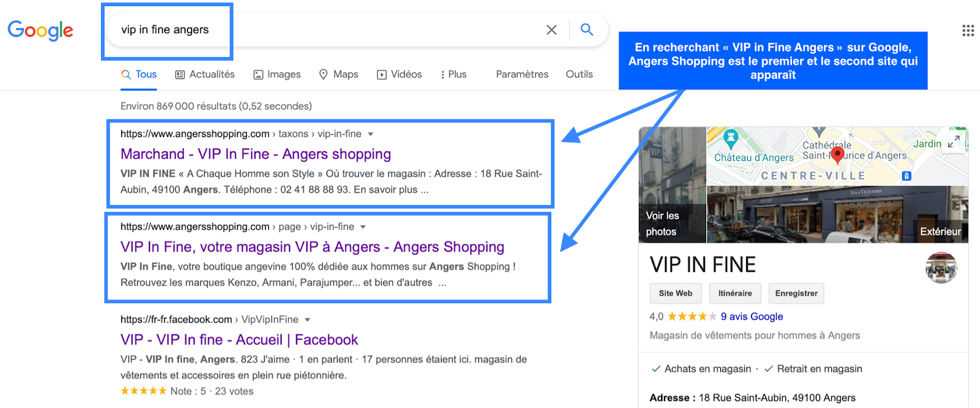980x408 pixels.
Task: Open result Marchand - VIP In Fine - Angers shopping
Action: [255, 154]
